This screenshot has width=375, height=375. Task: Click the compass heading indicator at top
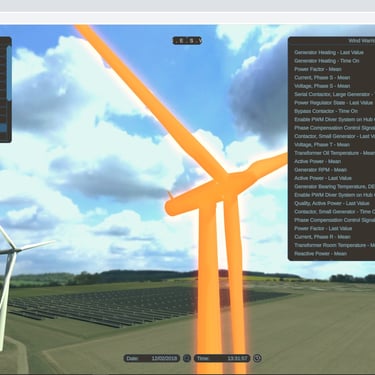pos(187,41)
